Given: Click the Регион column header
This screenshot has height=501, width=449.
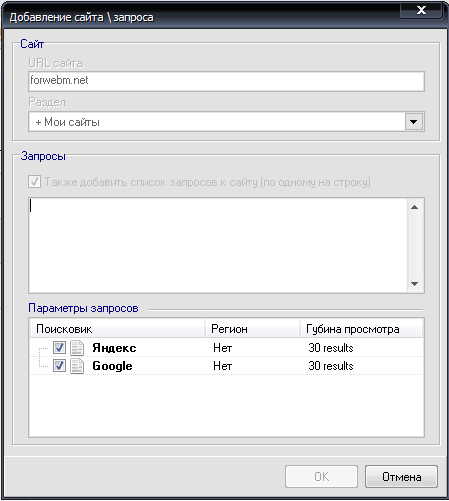Looking at the screenshot, I should click(252, 329).
